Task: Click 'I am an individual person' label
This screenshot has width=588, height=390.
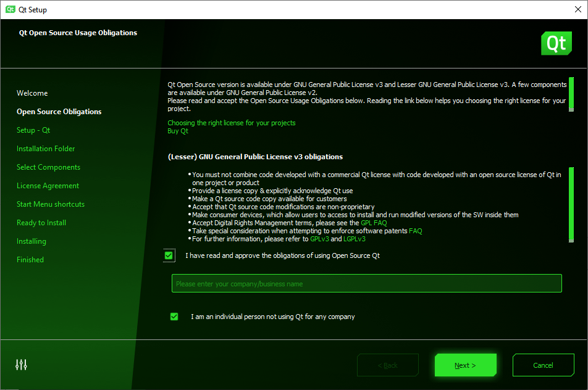Action: point(272,317)
